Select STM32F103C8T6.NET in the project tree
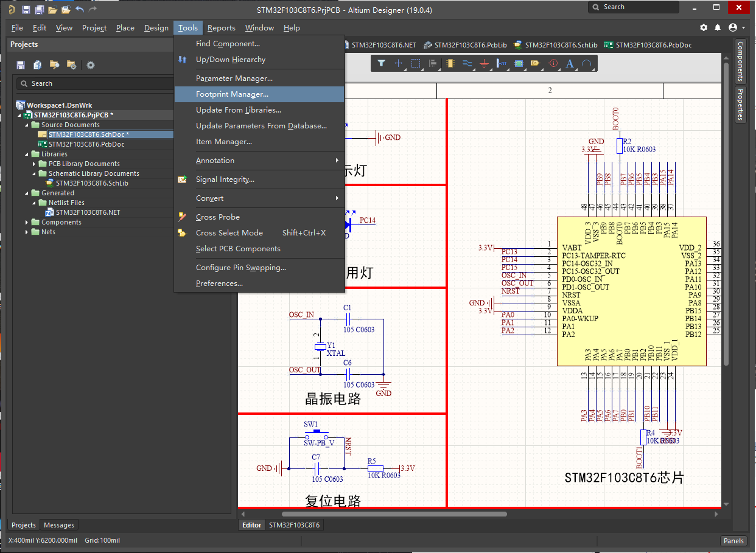The width and height of the screenshot is (756, 553). pos(88,212)
